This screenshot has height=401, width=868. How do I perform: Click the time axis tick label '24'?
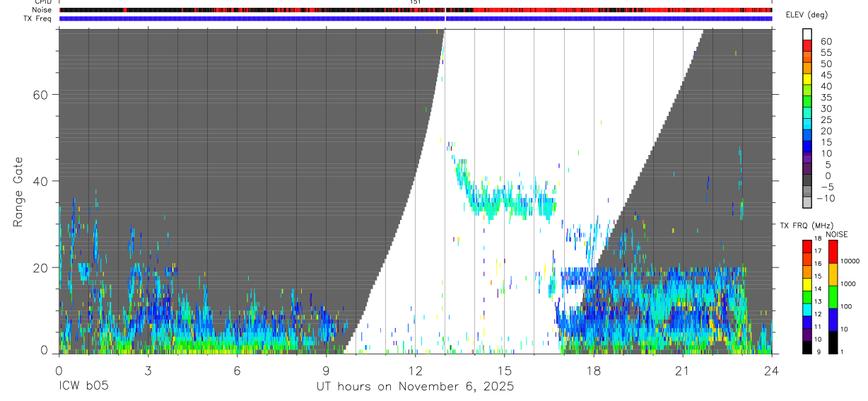(771, 371)
